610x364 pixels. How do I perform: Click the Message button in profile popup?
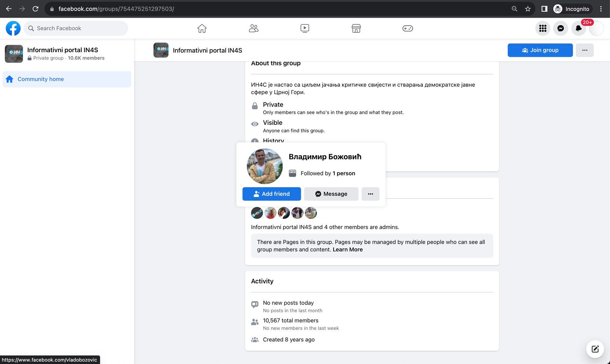coord(331,194)
